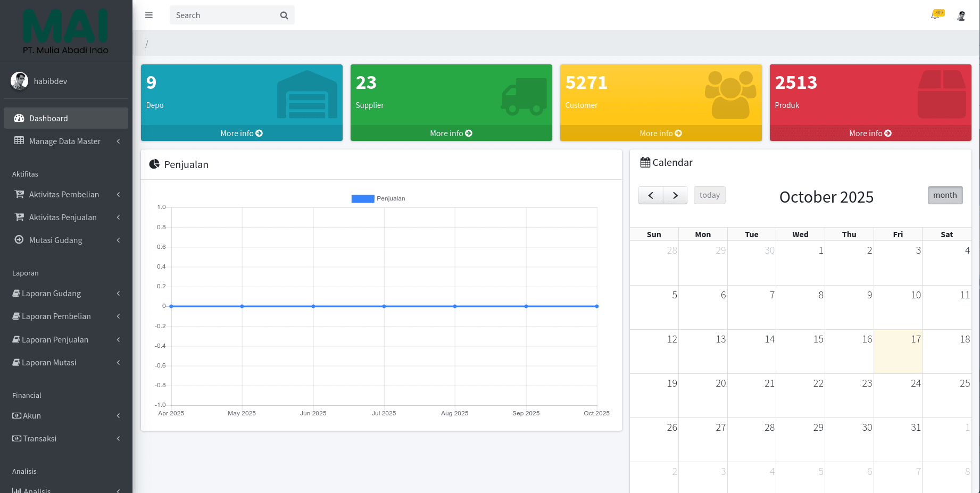Image resolution: width=980 pixels, height=493 pixels.
Task: Click the Transaksi money icon
Action: pos(16,438)
